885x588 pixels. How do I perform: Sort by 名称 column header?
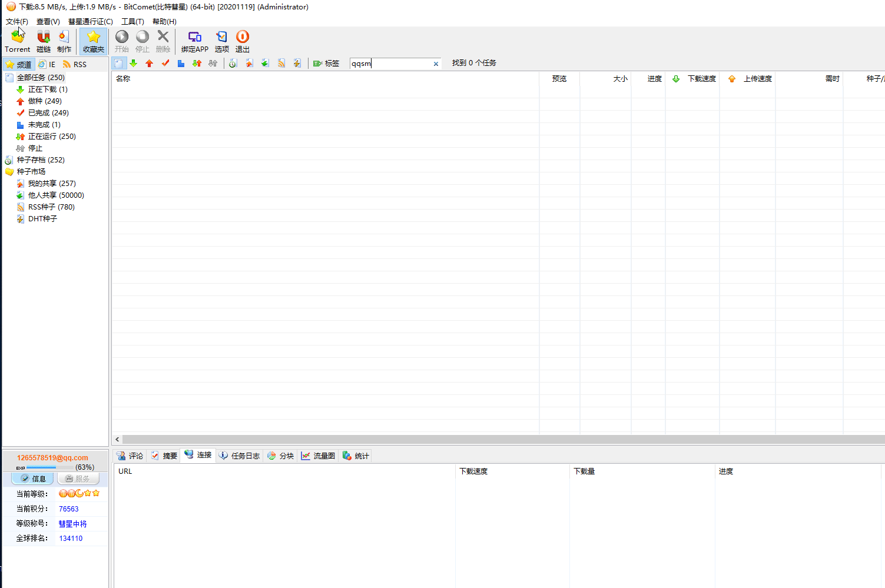click(x=326, y=78)
